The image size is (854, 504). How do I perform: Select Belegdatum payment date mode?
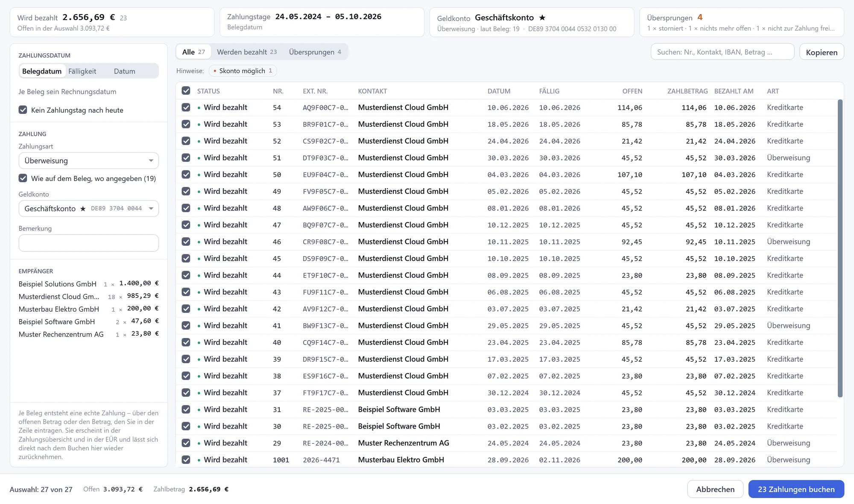click(42, 71)
